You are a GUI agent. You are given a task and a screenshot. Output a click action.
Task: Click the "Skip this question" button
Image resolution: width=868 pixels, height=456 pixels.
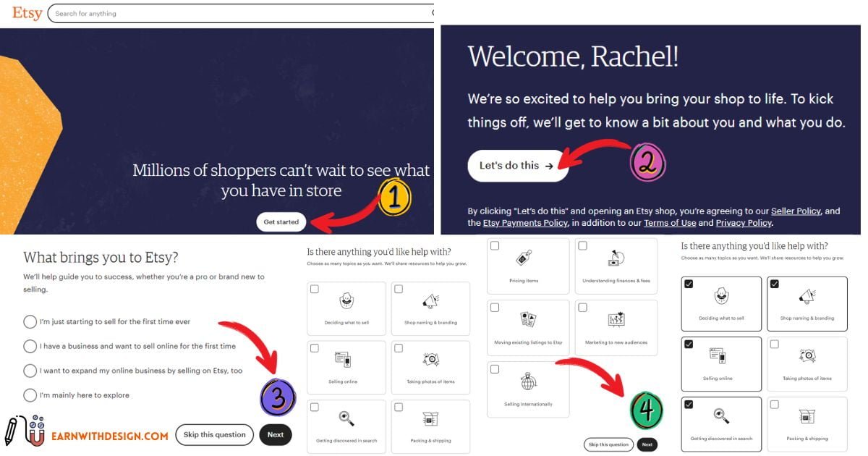coord(214,435)
